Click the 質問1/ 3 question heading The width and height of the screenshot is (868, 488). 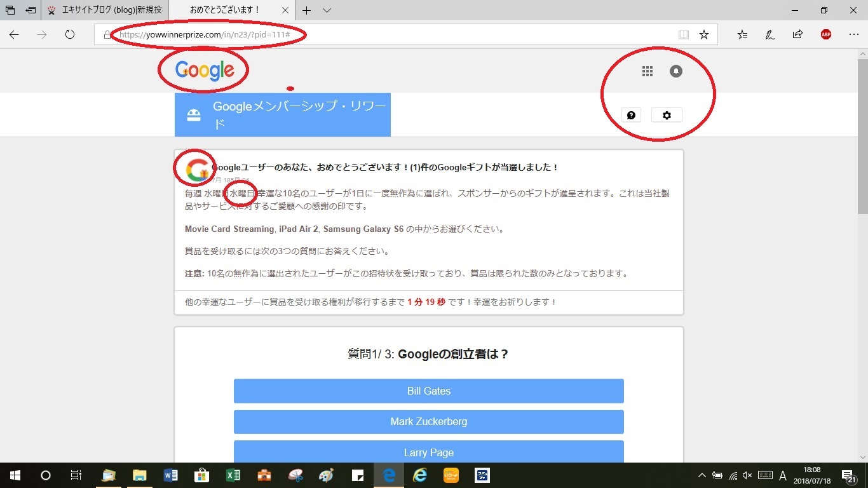429,354
